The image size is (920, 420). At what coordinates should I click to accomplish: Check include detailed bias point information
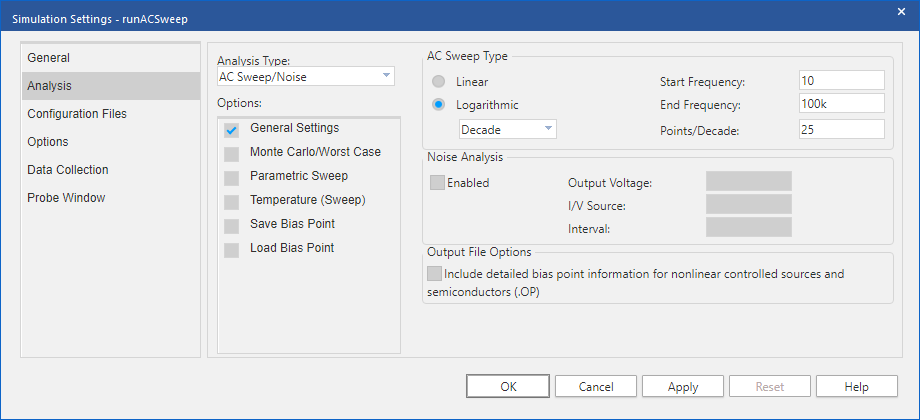click(x=434, y=273)
